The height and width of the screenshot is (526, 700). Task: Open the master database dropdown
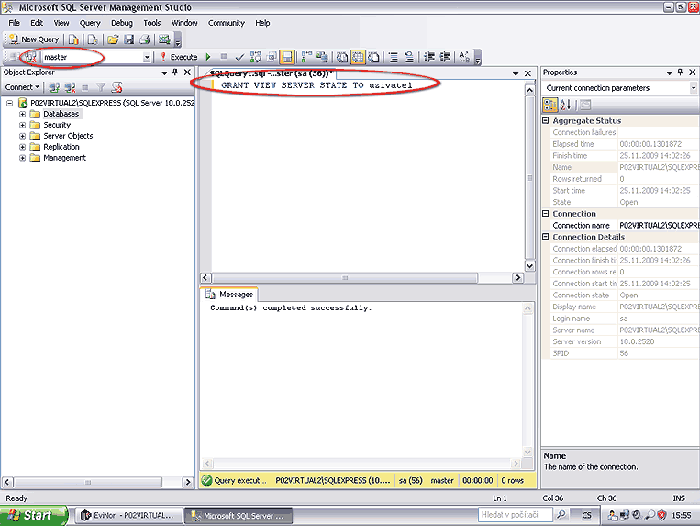click(146, 57)
